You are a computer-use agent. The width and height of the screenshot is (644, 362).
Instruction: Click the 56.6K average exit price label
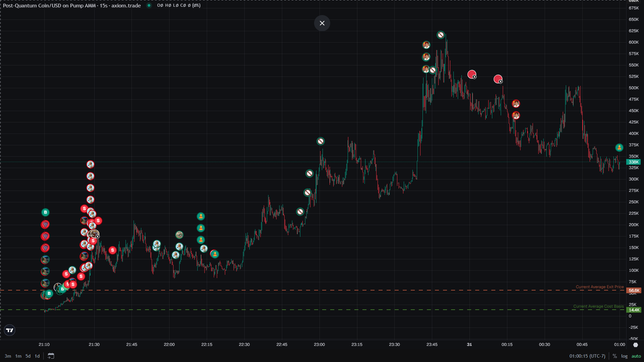(634, 290)
